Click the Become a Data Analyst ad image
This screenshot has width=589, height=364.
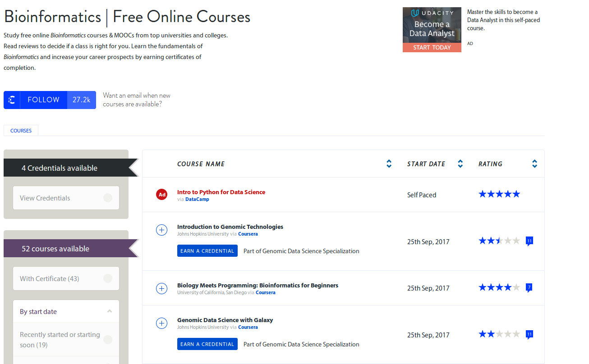(x=432, y=29)
